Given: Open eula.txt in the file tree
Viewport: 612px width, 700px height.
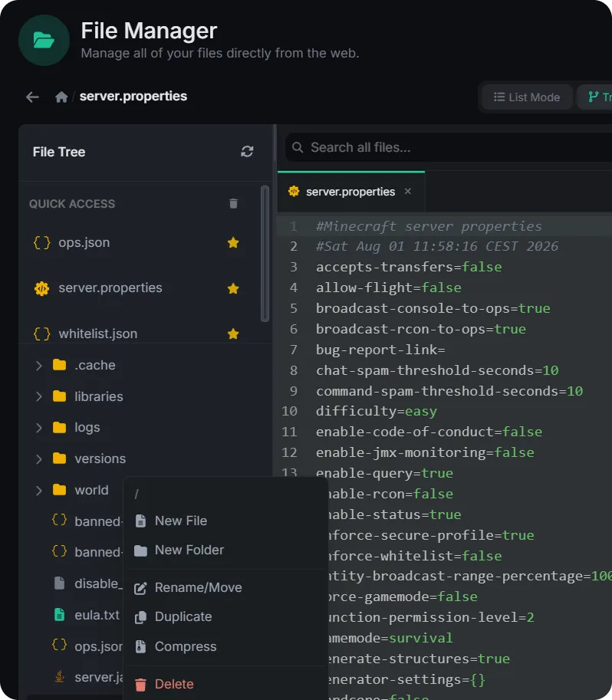Looking at the screenshot, I should click(97, 615).
